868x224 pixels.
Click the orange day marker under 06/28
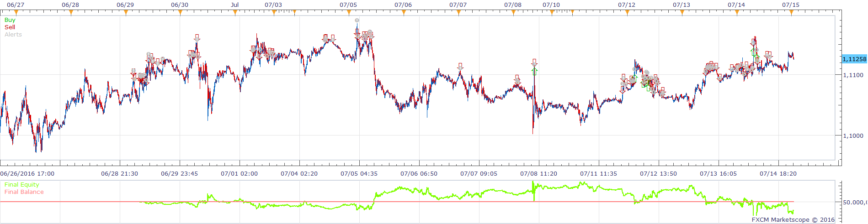pyautogui.click(x=71, y=13)
